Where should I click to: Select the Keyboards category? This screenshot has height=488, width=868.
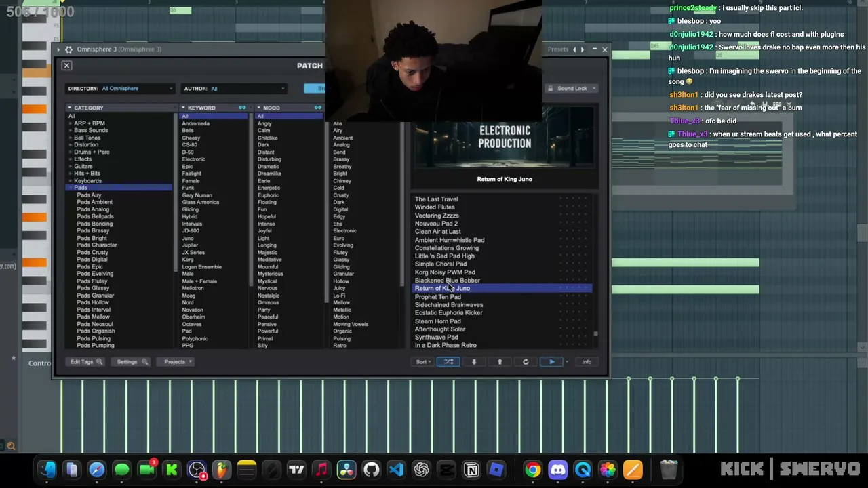[87, 181]
